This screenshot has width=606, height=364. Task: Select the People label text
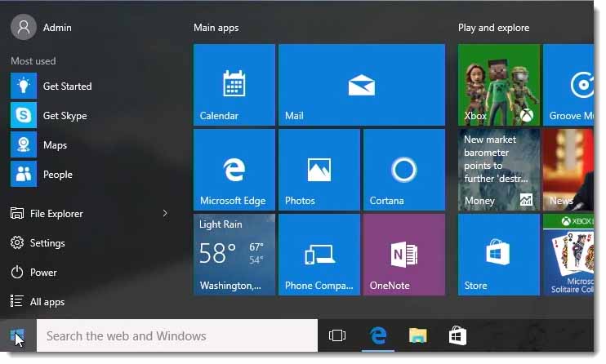(x=58, y=175)
